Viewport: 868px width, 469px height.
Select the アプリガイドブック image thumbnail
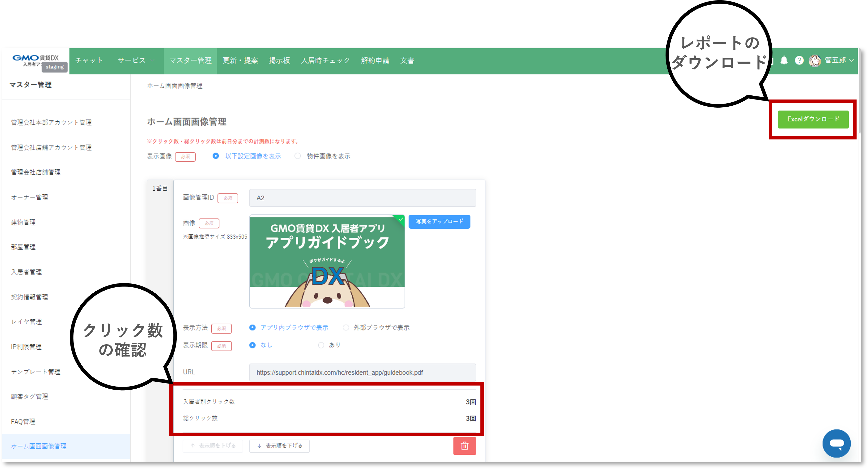click(x=327, y=261)
